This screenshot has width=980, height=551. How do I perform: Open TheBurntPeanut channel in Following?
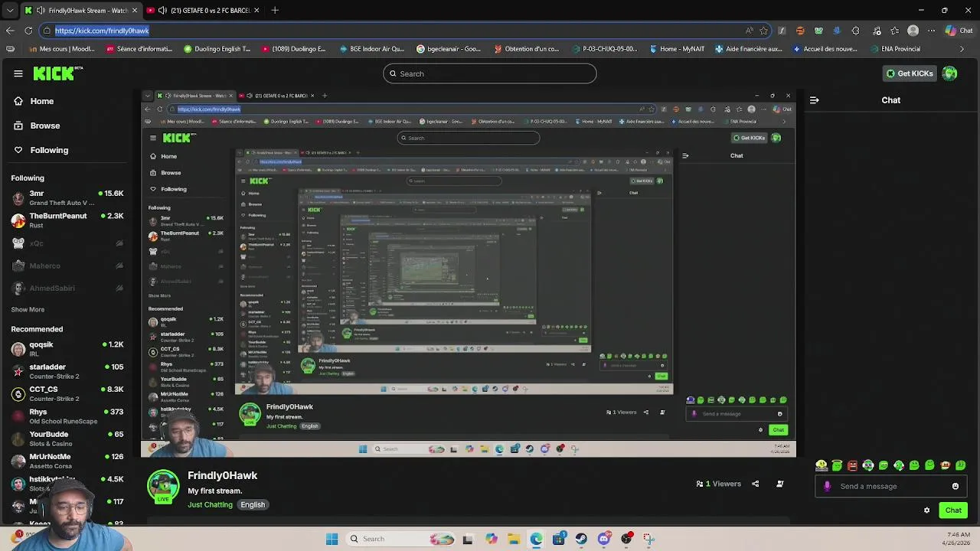point(67,220)
